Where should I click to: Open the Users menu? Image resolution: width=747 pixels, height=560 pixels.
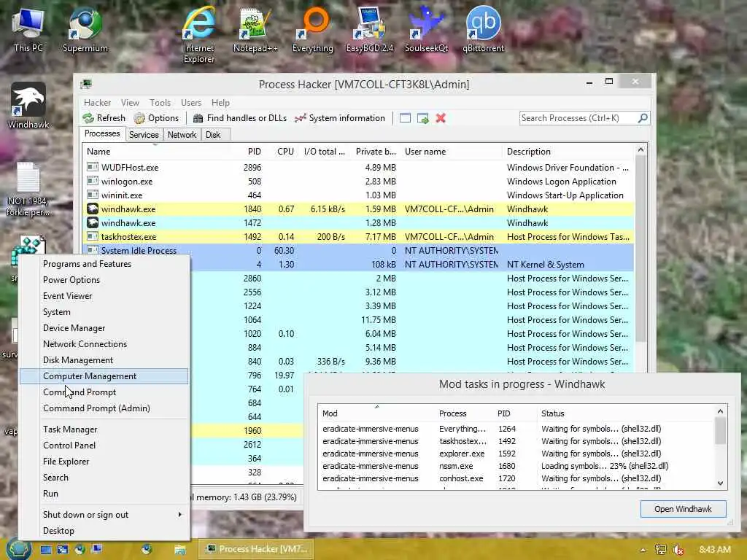point(191,102)
